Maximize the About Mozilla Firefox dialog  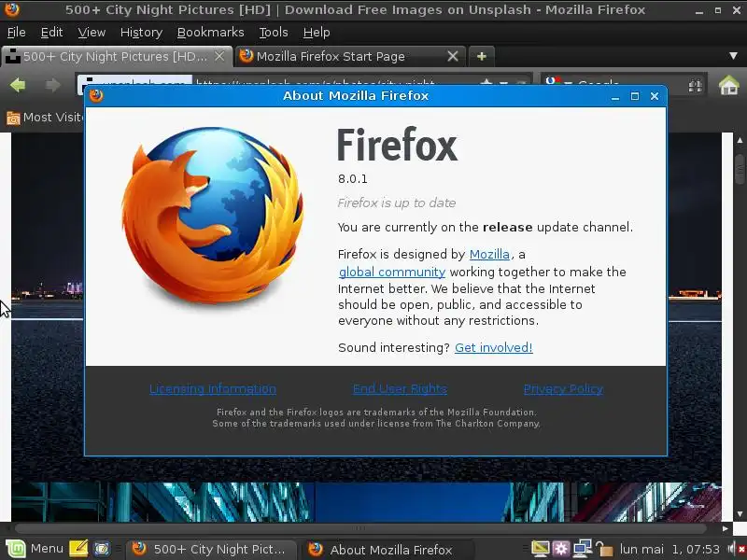[635, 96]
